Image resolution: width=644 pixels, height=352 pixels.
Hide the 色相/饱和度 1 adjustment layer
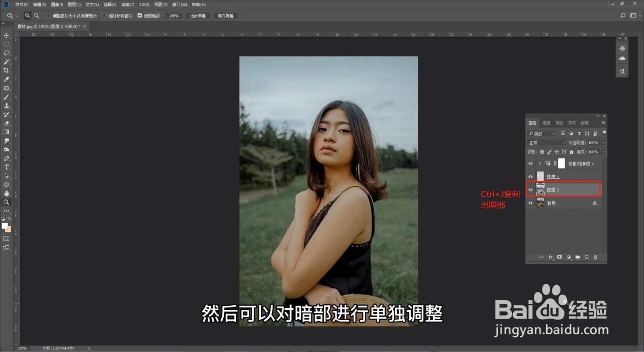tap(530, 164)
